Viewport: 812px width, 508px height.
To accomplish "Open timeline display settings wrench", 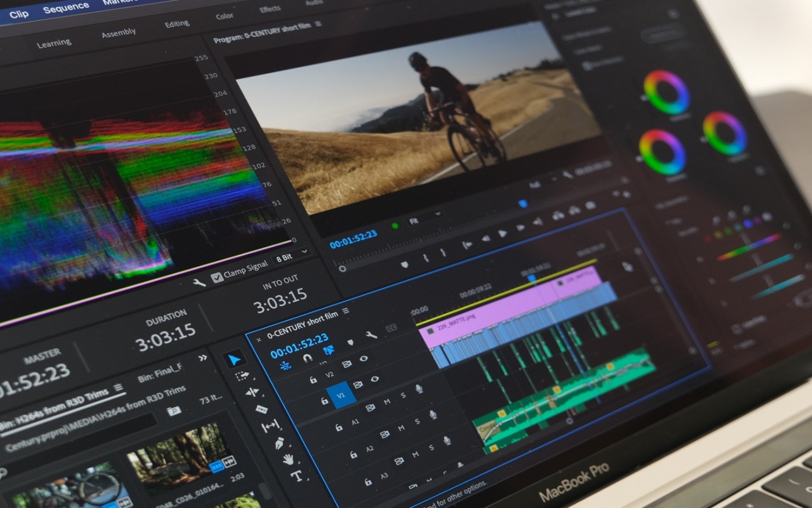I will (x=371, y=335).
